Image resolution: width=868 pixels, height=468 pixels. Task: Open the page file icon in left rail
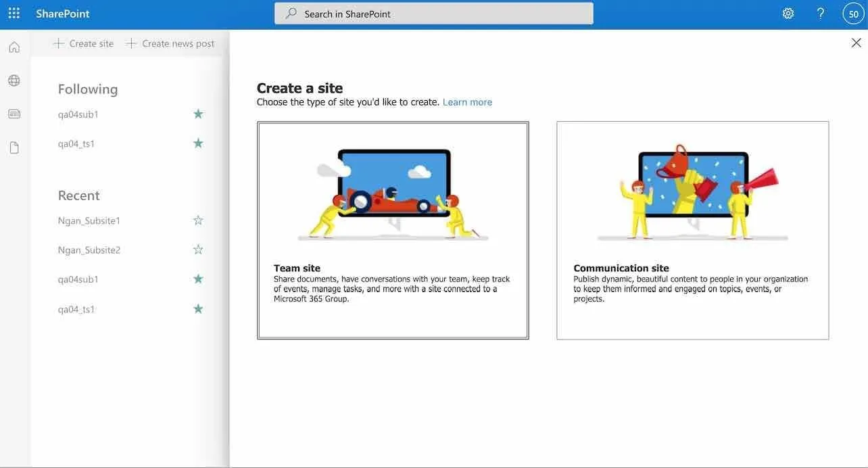pos(14,147)
